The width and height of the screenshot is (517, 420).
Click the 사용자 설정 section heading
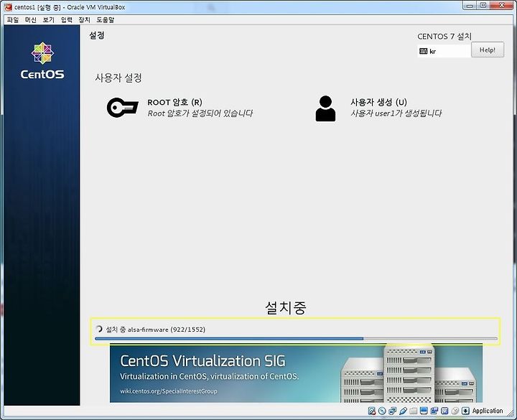(x=118, y=78)
